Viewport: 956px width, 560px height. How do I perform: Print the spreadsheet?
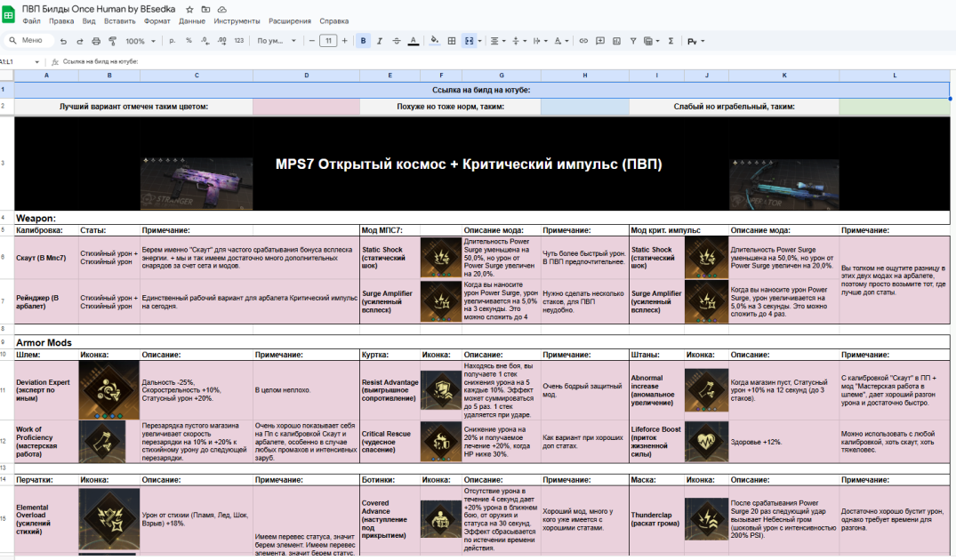[96, 41]
